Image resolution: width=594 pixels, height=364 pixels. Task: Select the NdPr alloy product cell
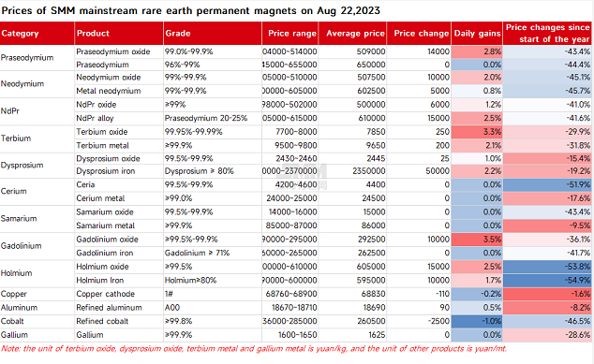119,119
